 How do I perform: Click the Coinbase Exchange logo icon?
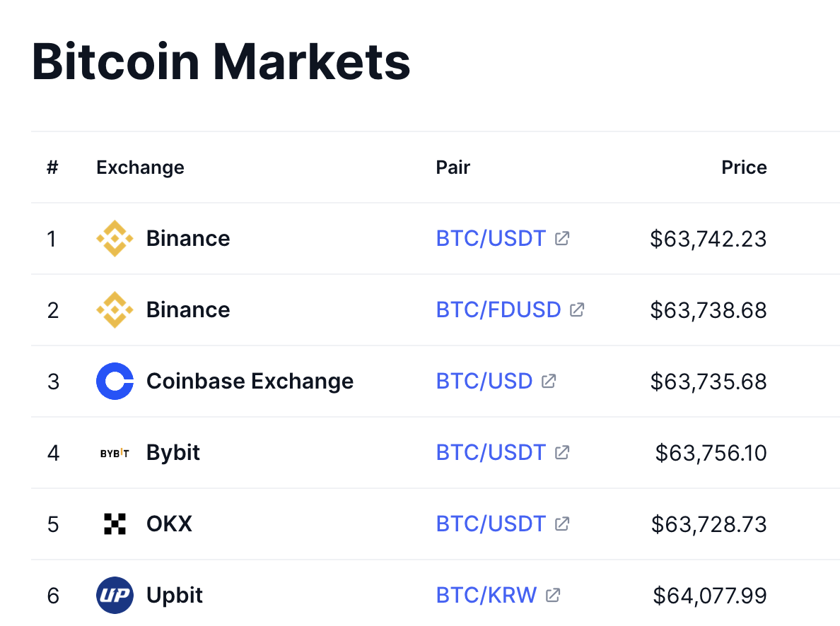[115, 382]
